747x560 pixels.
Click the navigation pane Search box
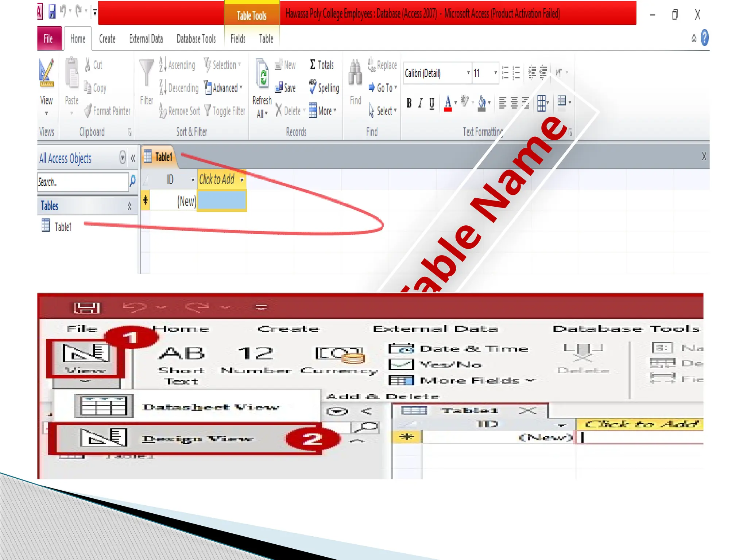click(x=82, y=182)
